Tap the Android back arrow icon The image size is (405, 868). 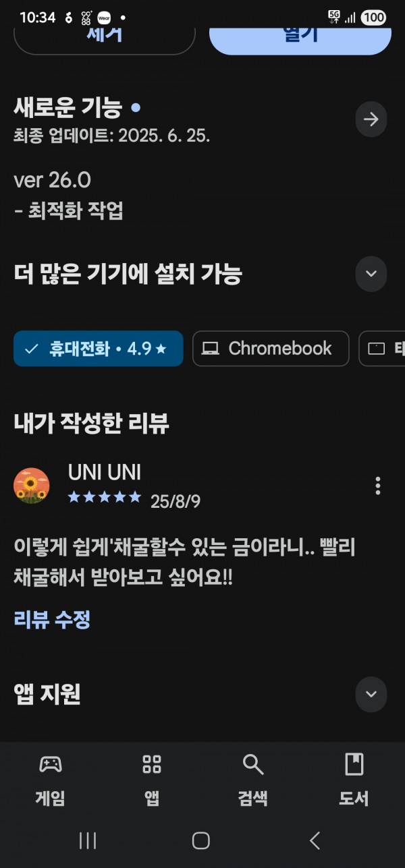point(315,840)
